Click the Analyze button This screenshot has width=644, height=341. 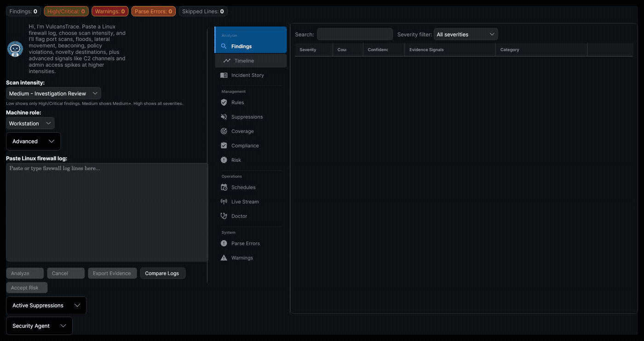point(25,273)
